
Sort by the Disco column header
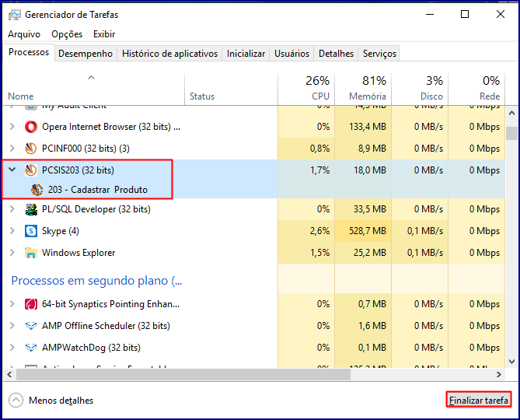click(x=420, y=89)
